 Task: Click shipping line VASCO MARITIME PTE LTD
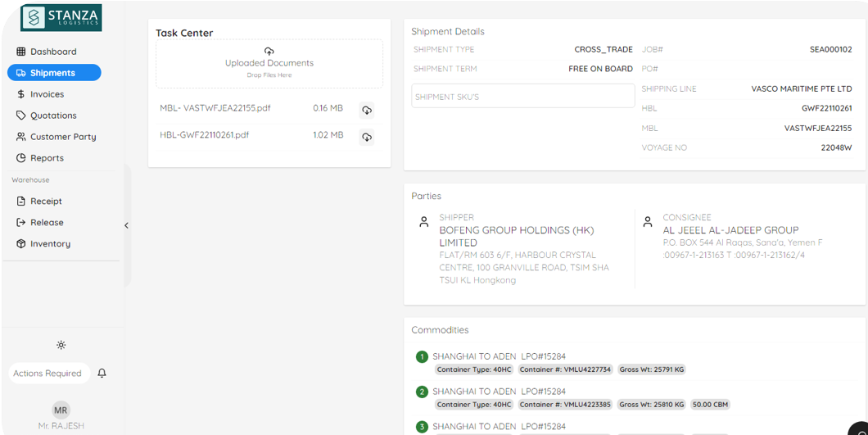tap(802, 88)
